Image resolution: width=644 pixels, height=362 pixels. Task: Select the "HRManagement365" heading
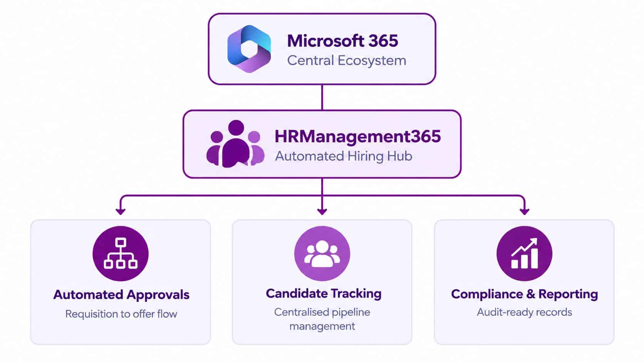tap(357, 137)
